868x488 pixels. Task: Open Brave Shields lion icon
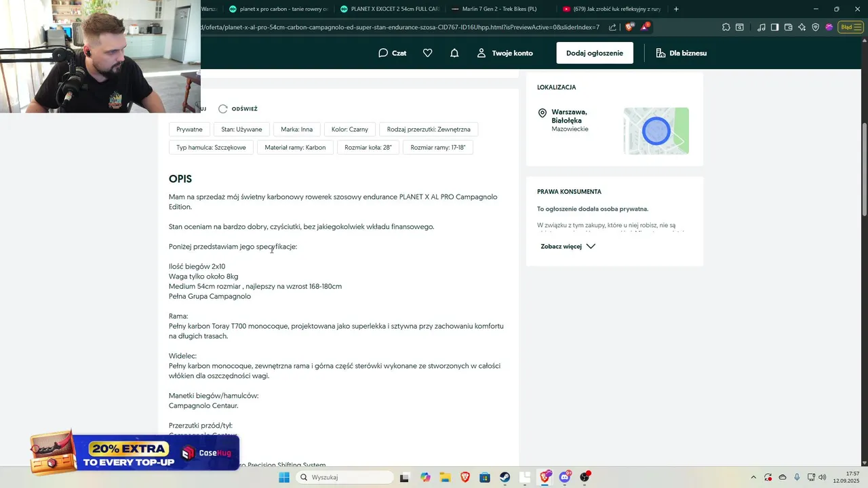point(629,27)
